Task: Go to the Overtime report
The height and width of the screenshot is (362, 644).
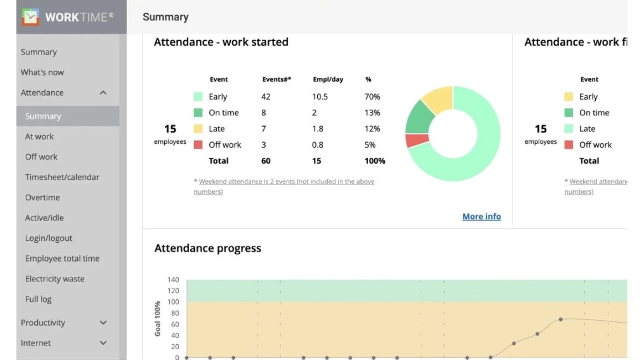Action: [42, 198]
